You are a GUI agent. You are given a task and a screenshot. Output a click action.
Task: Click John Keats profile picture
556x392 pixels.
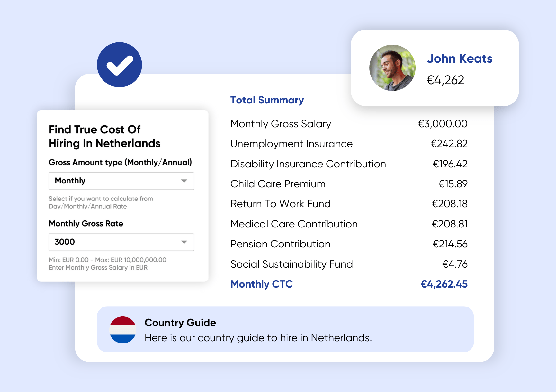(392, 68)
